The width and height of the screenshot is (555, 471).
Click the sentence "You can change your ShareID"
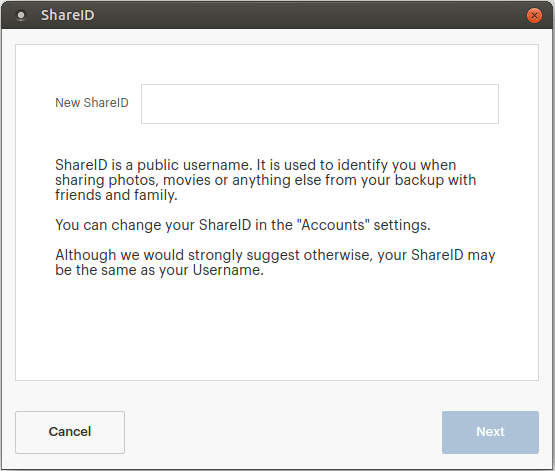tap(243, 225)
